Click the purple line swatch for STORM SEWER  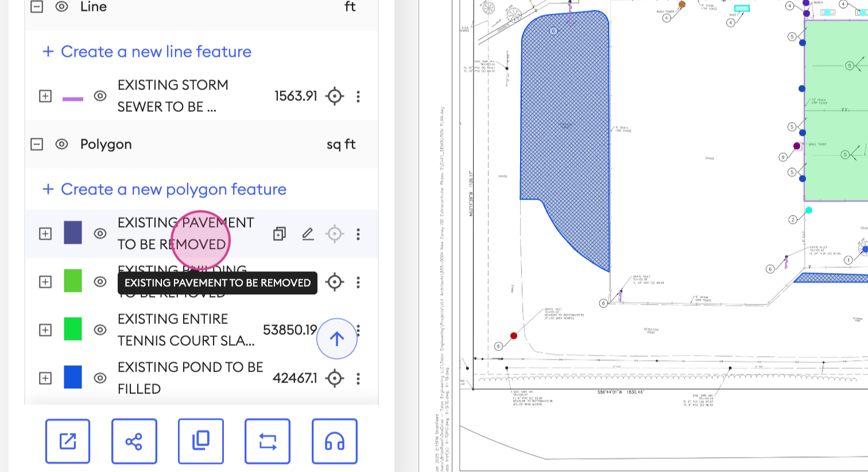(73, 99)
